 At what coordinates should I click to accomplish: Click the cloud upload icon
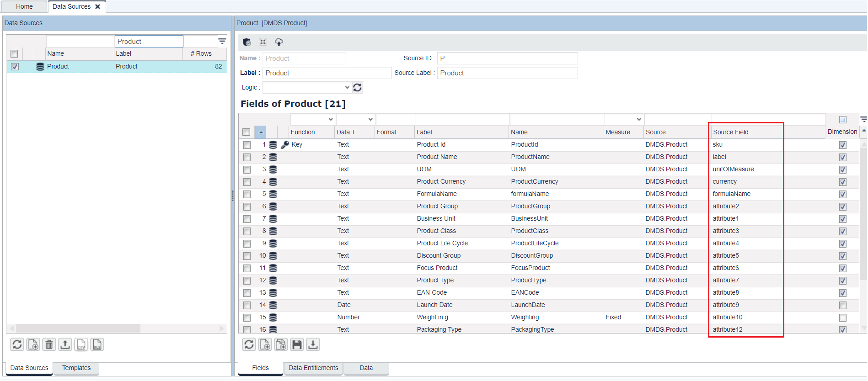(x=279, y=42)
